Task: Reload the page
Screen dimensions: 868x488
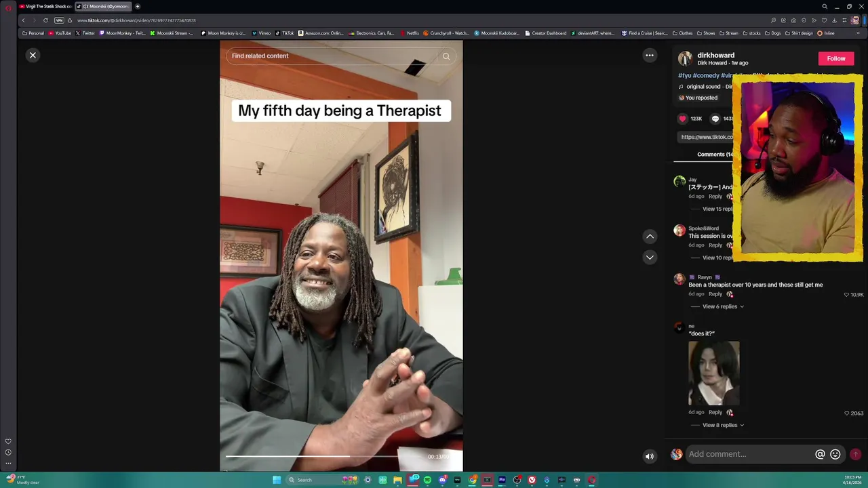Action: [x=45, y=20]
